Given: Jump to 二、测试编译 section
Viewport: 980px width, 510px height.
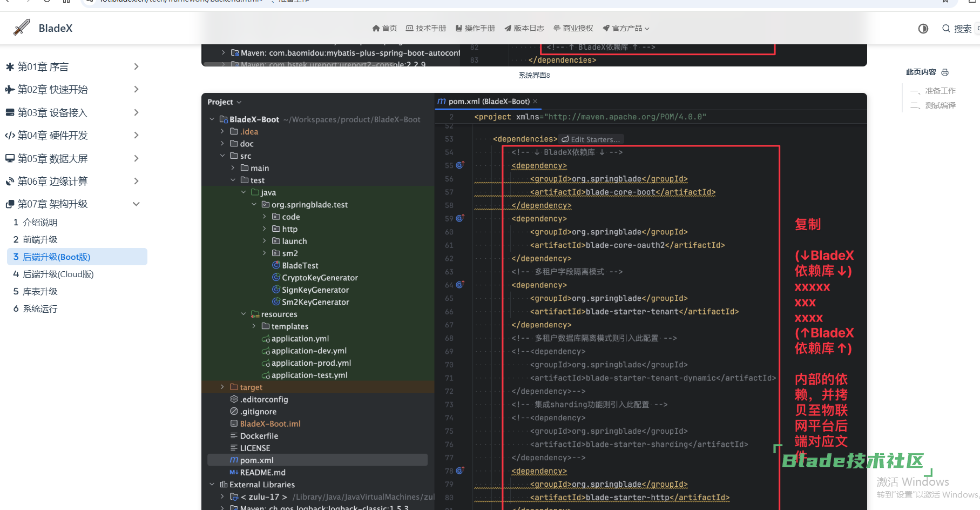Looking at the screenshot, I should [933, 105].
